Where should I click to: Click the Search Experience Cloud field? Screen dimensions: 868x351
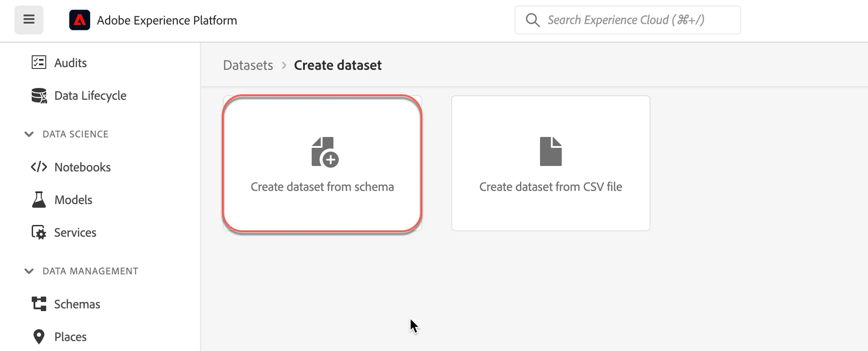pos(628,20)
